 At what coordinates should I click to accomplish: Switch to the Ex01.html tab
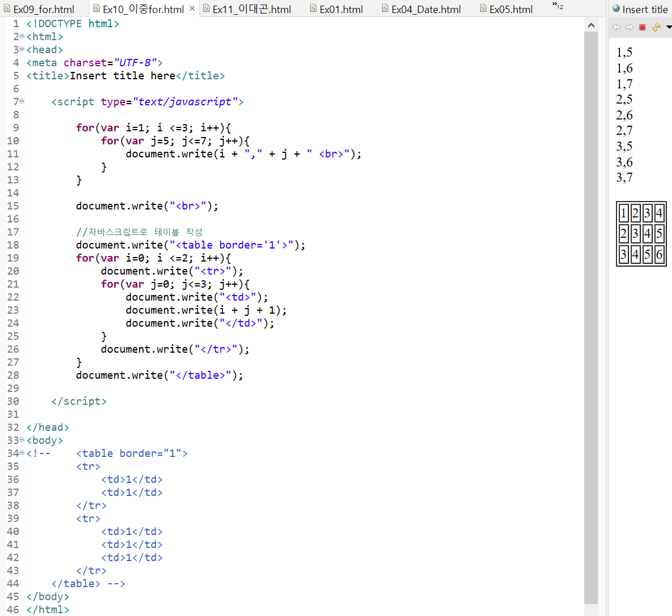(x=337, y=9)
